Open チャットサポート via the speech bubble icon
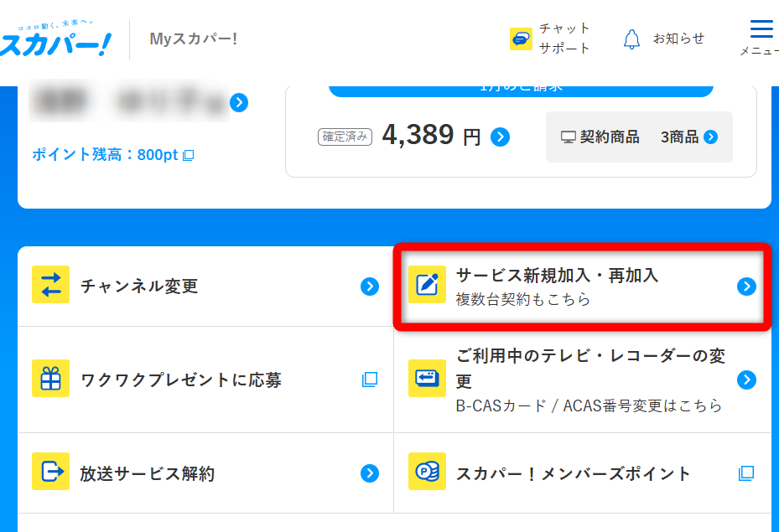This screenshot has height=532, width=779. (x=522, y=38)
